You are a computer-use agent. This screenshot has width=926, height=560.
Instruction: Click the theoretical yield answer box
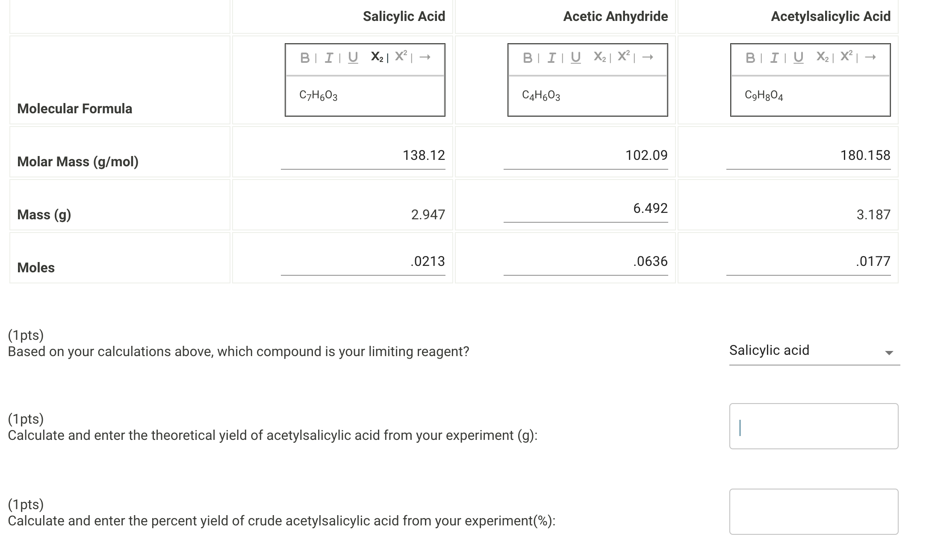813,427
